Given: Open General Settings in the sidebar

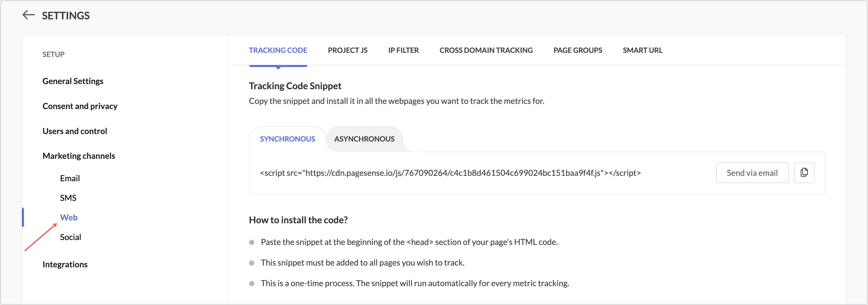Looking at the screenshot, I should [x=73, y=81].
